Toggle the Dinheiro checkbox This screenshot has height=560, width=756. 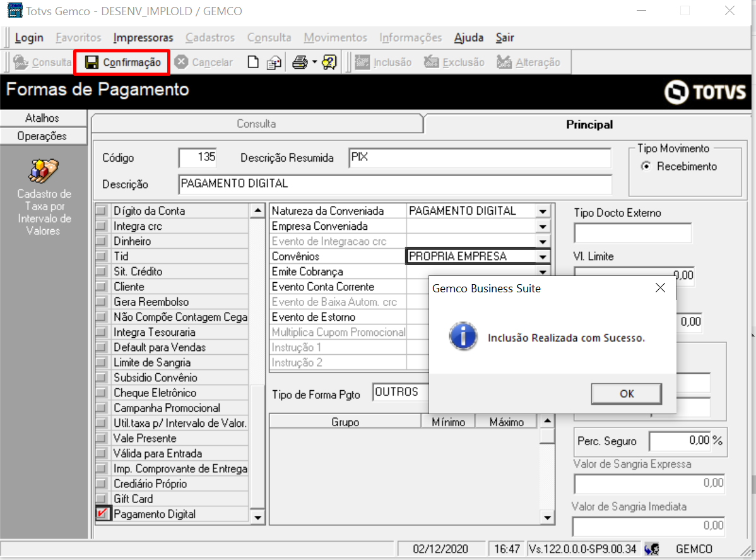coord(101,241)
